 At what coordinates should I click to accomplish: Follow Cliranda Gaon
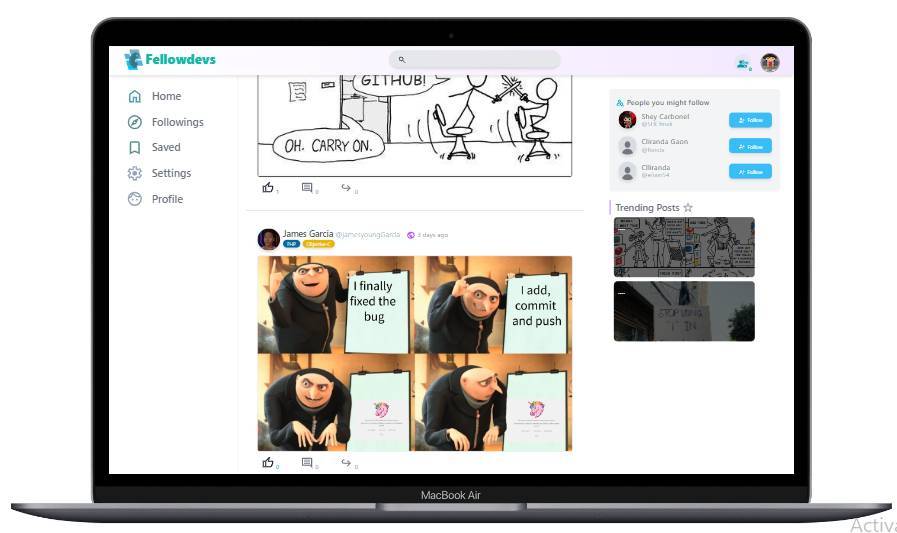click(x=750, y=146)
